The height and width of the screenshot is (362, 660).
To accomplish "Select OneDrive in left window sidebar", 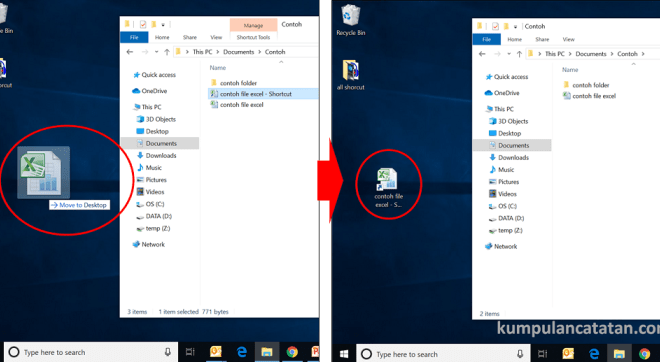I will click(149, 91).
